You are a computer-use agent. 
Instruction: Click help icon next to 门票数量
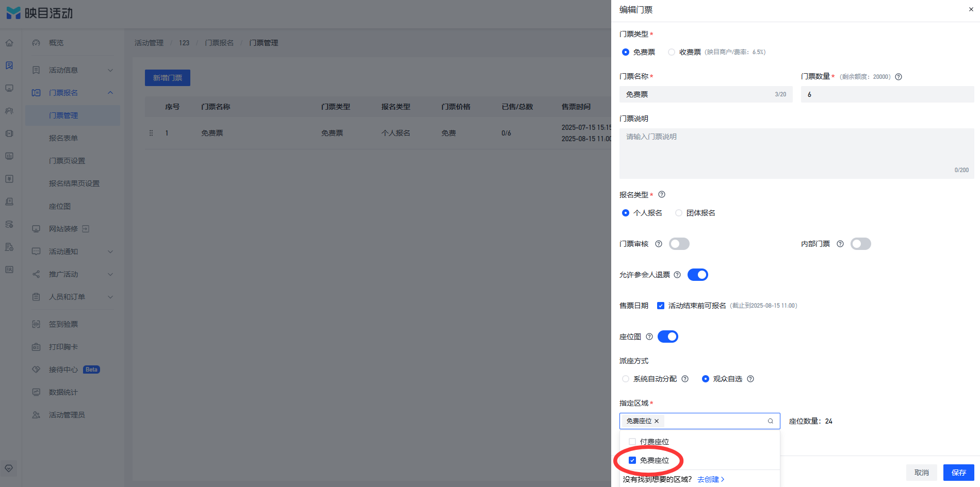point(899,77)
